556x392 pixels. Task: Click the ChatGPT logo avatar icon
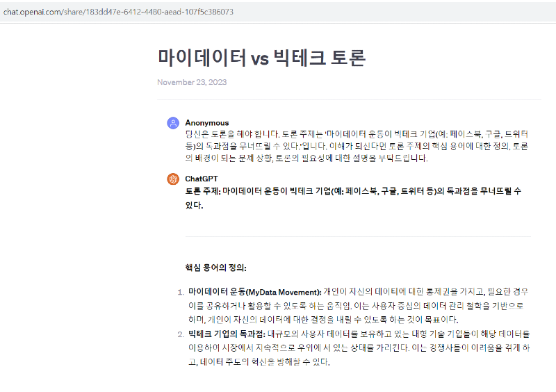point(173,179)
